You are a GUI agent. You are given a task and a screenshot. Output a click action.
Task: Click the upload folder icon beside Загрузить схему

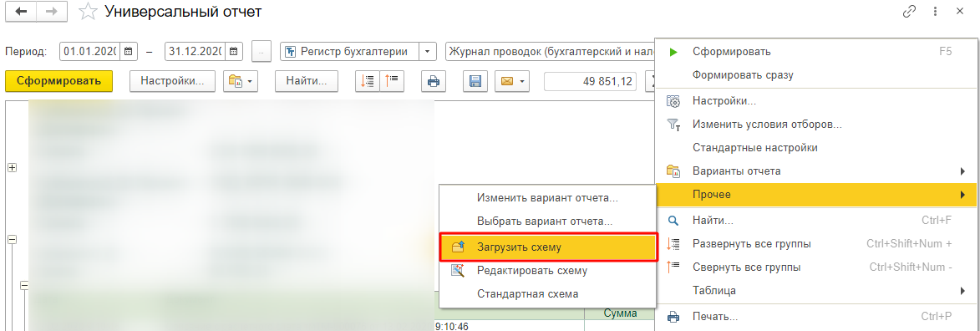[x=458, y=247]
